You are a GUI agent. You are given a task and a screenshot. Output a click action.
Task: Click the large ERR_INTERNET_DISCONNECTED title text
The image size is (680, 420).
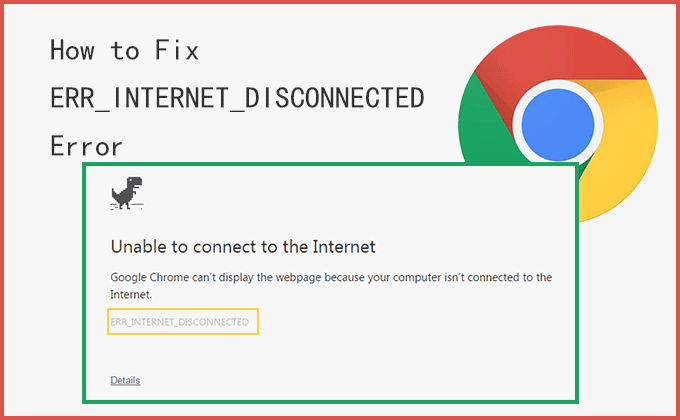[x=237, y=98]
